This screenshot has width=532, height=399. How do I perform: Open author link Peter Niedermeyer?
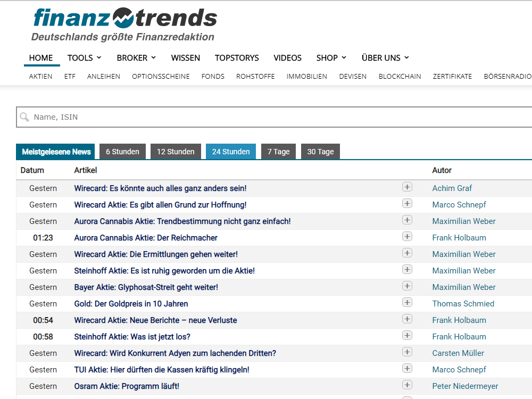tap(465, 386)
